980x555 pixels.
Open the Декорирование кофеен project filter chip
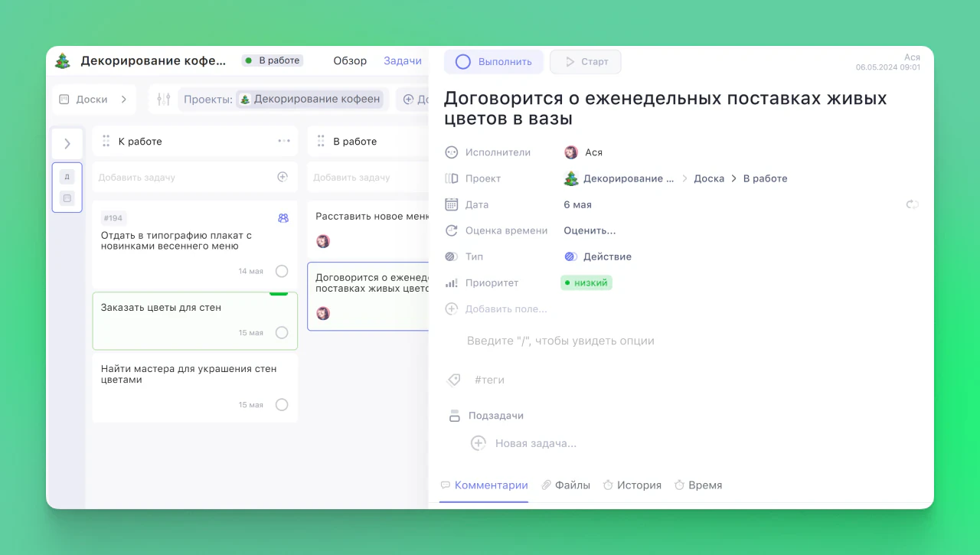(310, 99)
